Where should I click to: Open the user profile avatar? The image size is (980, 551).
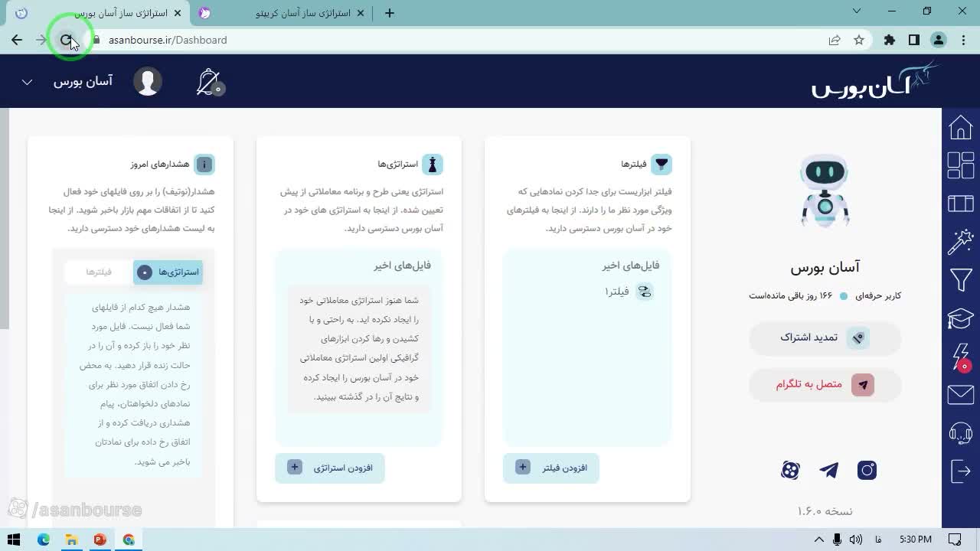coord(148,82)
